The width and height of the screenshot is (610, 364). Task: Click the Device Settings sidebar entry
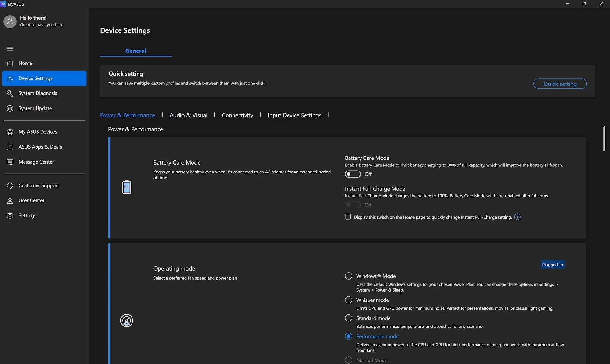pos(44,78)
